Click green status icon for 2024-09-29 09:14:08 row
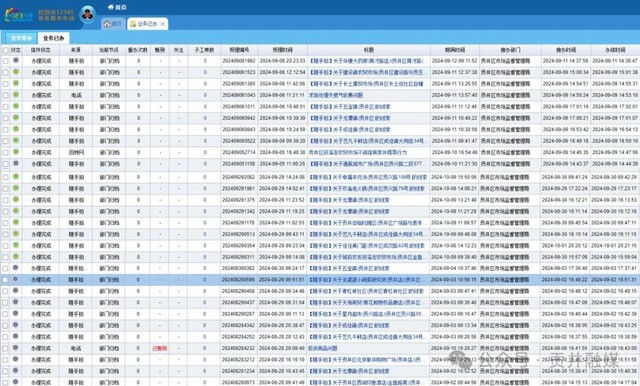 (16, 257)
